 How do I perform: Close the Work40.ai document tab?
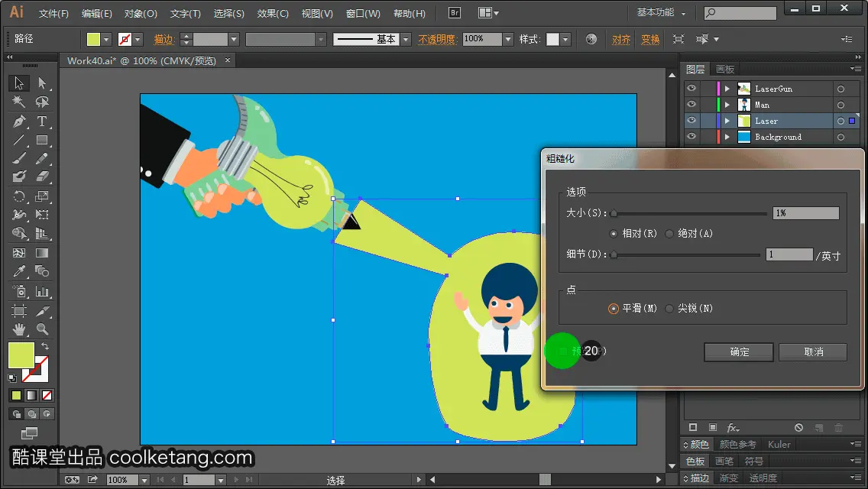[x=228, y=60]
